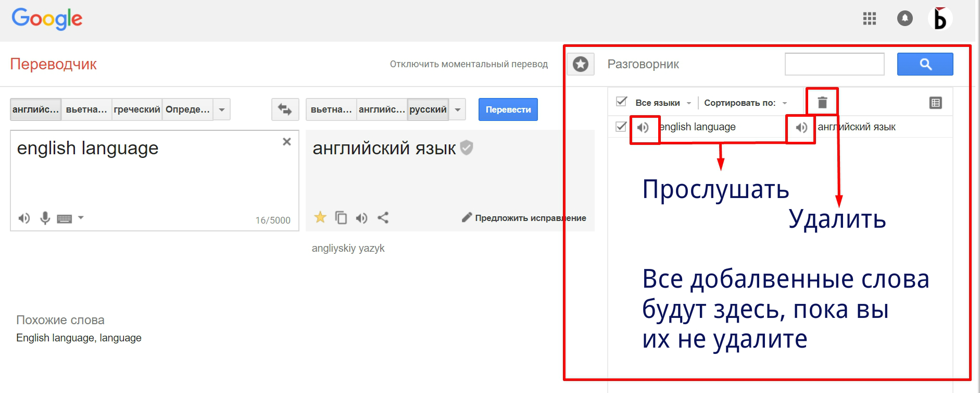Open Google notifications bell
The width and height of the screenshot is (980, 393).
coord(905,18)
